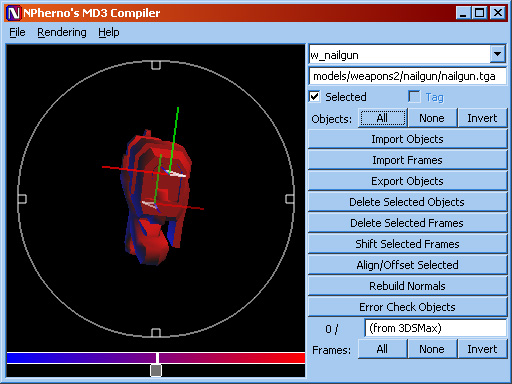Open the File menu
The height and width of the screenshot is (384, 512).
click(x=17, y=32)
